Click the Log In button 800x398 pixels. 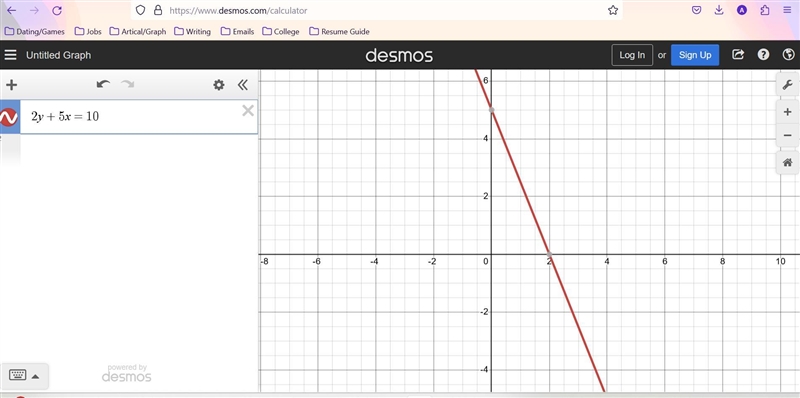pyautogui.click(x=632, y=55)
